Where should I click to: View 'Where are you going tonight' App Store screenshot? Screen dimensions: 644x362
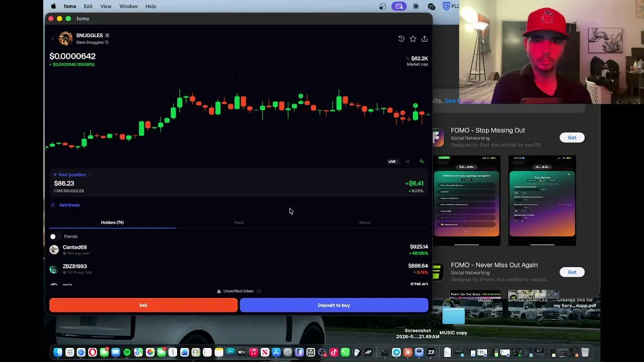coord(467,201)
